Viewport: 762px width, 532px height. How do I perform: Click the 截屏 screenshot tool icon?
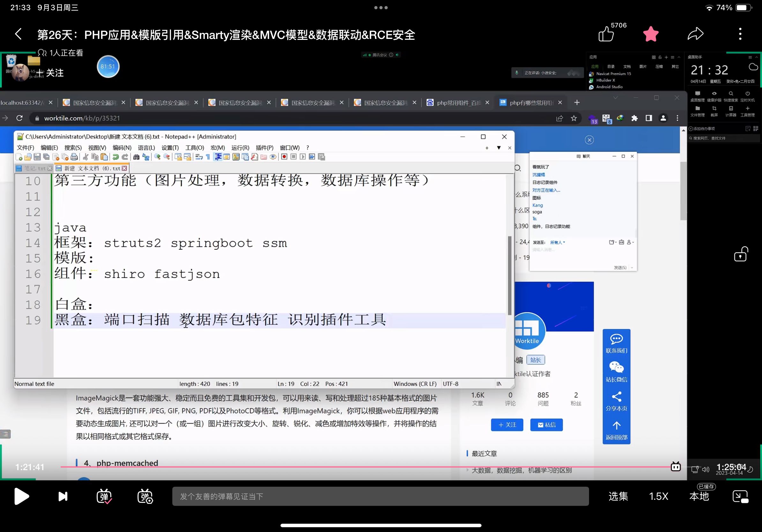(x=714, y=111)
